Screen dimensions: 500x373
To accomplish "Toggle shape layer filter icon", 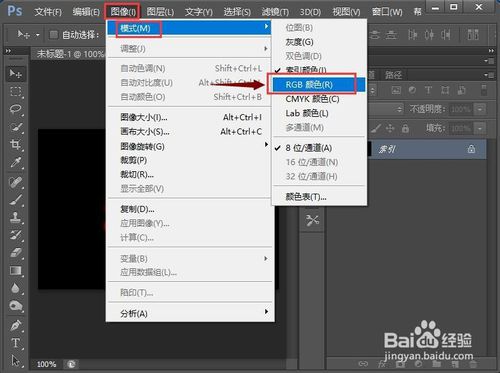I will [445, 90].
